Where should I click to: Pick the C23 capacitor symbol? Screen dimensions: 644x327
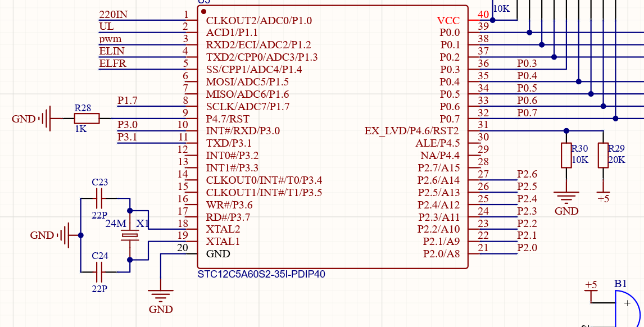point(99,198)
